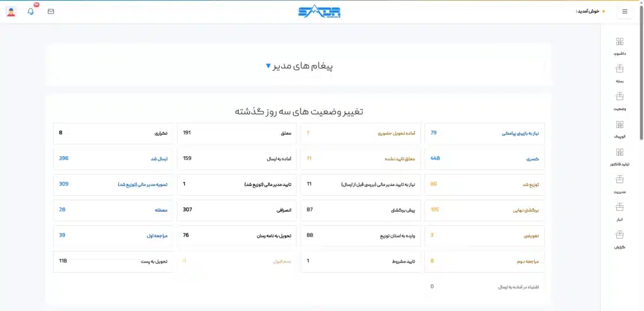Open the آماده تحویل حضوری card
The width and height of the screenshot is (644, 311).
[360, 133]
